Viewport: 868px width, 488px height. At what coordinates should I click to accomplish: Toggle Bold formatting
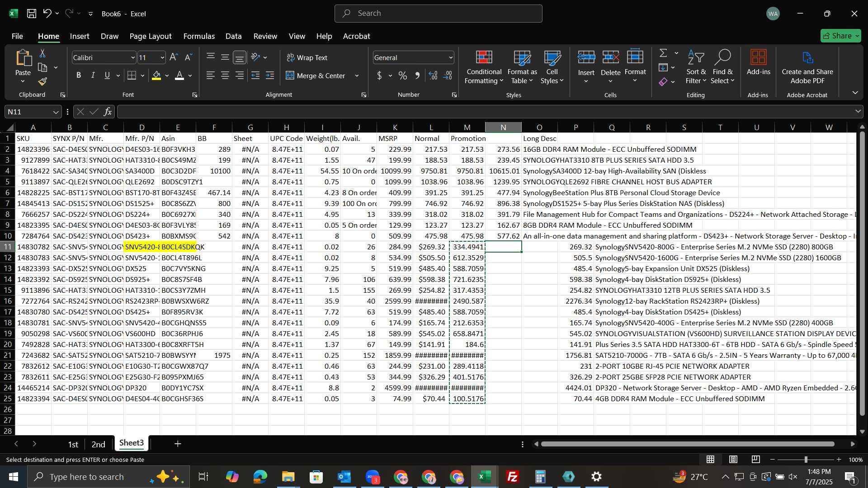point(79,75)
